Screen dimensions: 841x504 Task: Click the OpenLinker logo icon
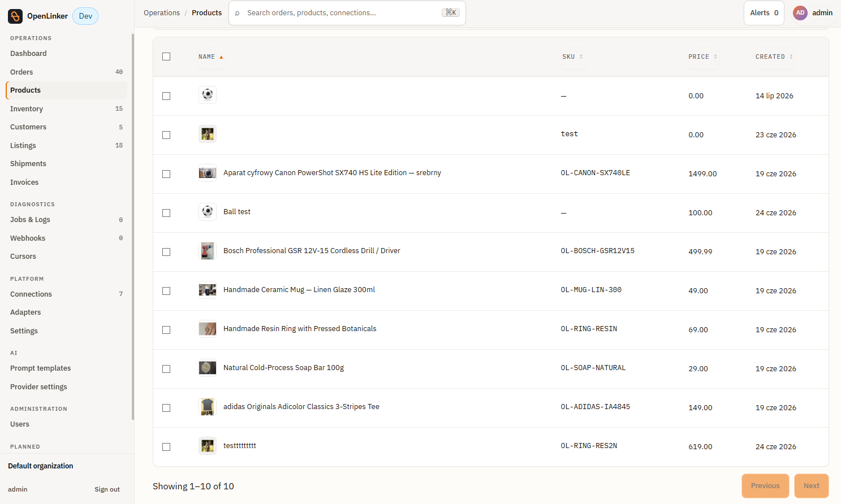click(x=15, y=16)
